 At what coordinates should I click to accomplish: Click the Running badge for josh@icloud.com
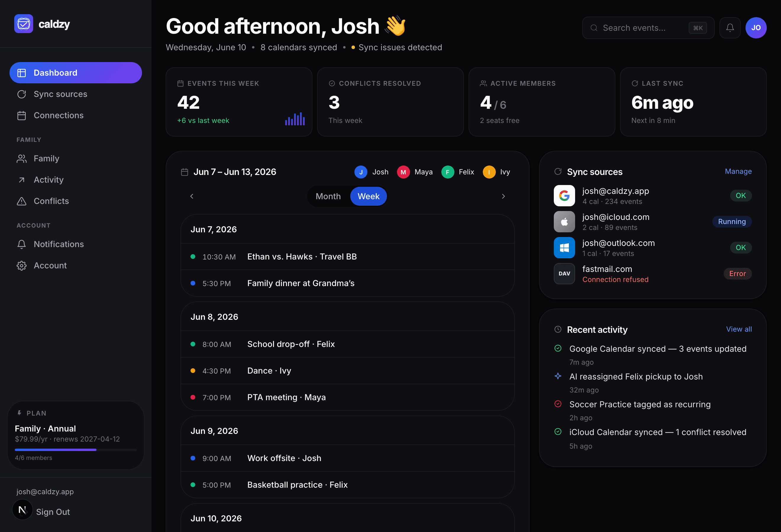pos(732,222)
